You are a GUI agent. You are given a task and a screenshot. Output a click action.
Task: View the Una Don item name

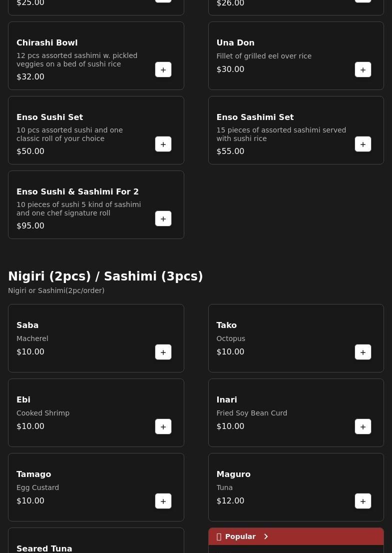[235, 43]
